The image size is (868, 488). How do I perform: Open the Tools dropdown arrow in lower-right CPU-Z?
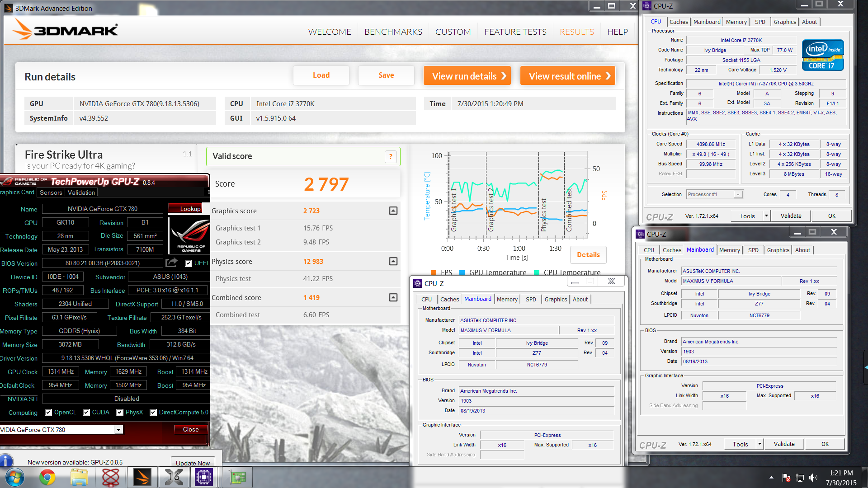point(759,444)
